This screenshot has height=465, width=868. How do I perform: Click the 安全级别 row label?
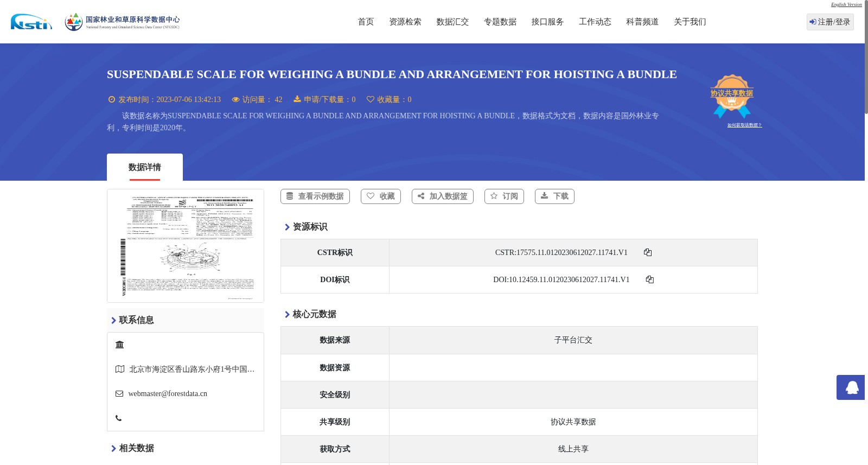(x=335, y=394)
